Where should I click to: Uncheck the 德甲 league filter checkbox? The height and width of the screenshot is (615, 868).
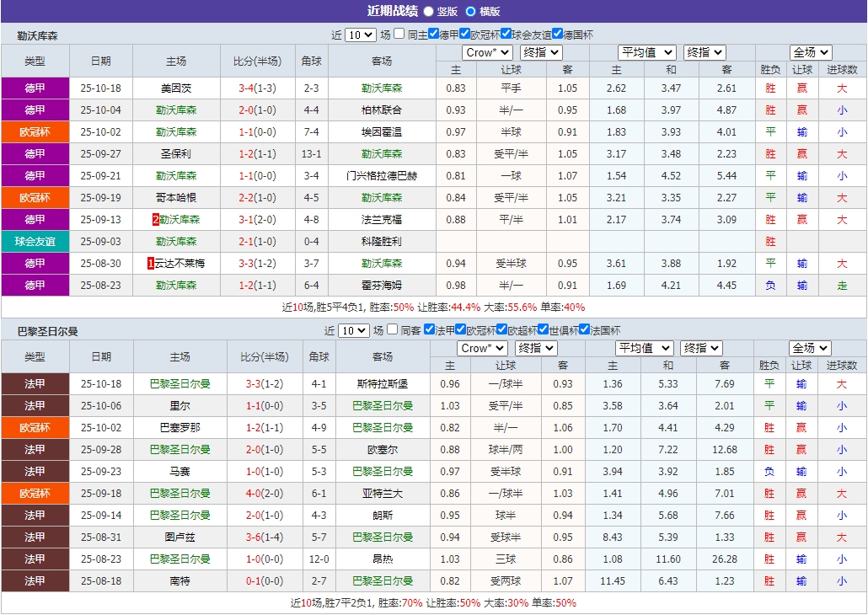tap(432, 34)
